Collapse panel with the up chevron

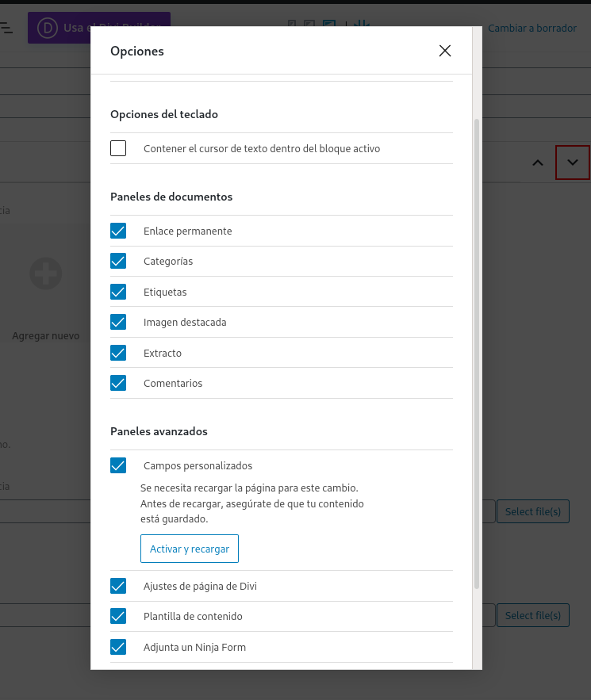[x=538, y=163]
